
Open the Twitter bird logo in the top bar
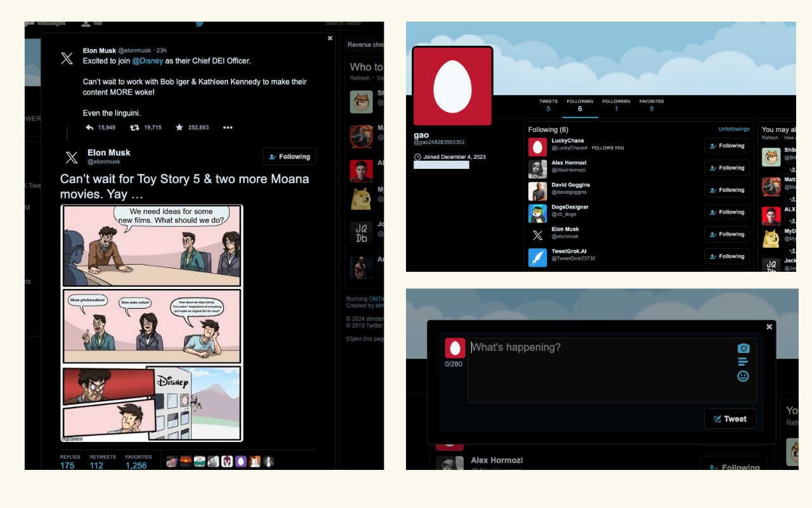[x=199, y=23]
